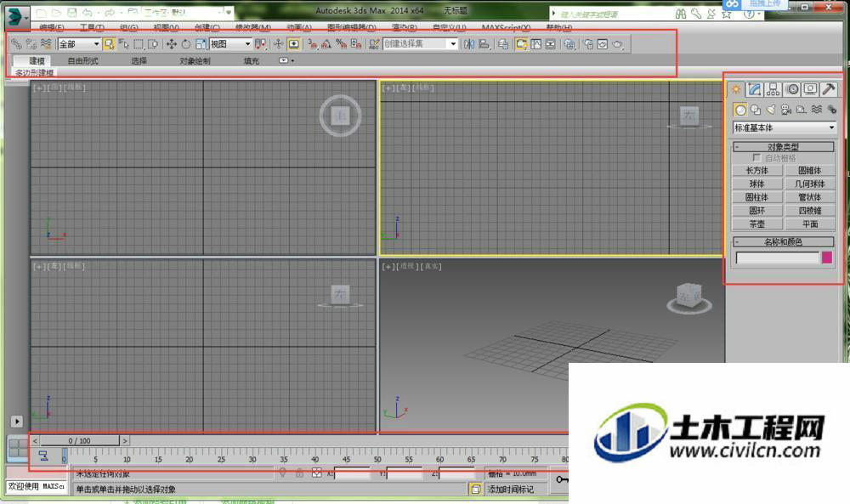Open the 3ds Max application menu logo
850x504 pixels.
click(x=15, y=17)
